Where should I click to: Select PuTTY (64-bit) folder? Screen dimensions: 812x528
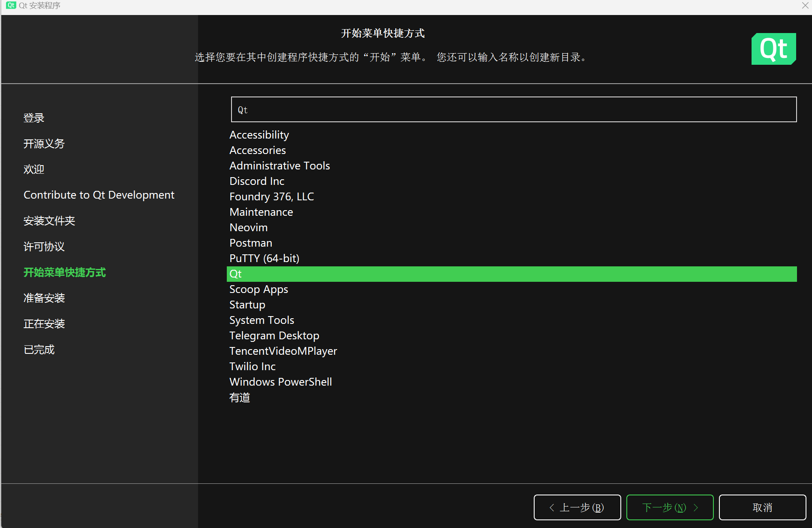tap(511, 259)
